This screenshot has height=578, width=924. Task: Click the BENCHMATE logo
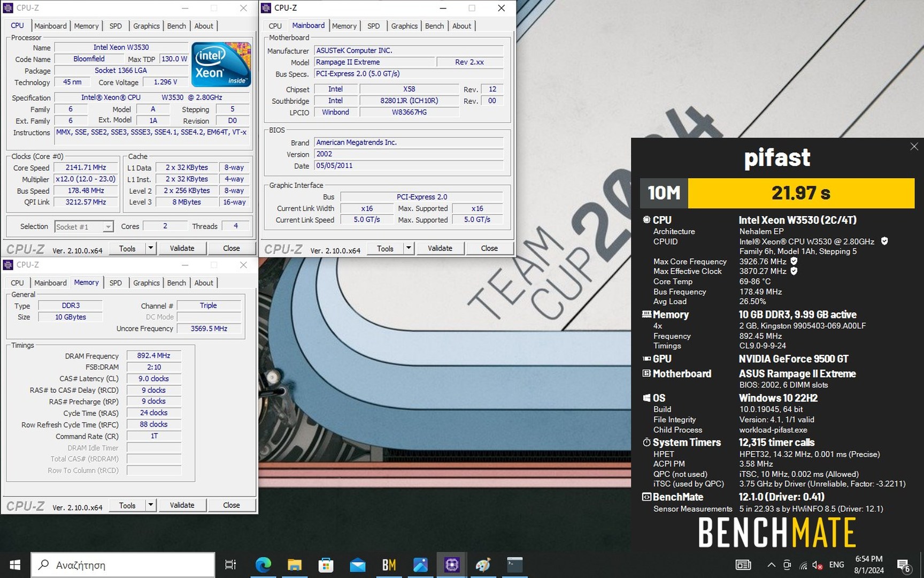777,533
